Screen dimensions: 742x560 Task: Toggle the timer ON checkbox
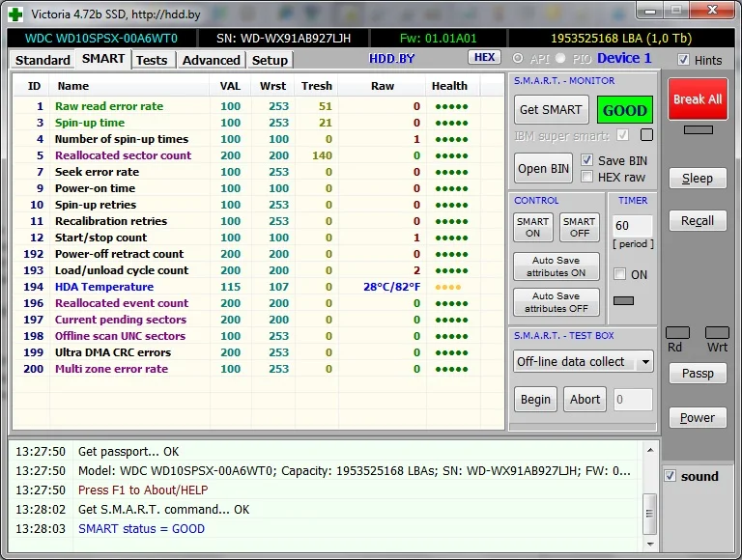point(620,274)
